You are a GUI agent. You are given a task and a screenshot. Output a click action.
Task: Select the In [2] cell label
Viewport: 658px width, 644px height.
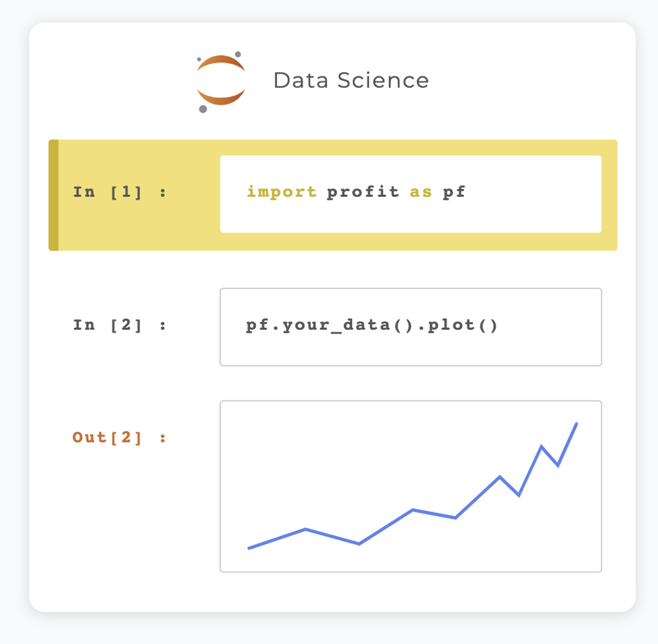click(120, 325)
